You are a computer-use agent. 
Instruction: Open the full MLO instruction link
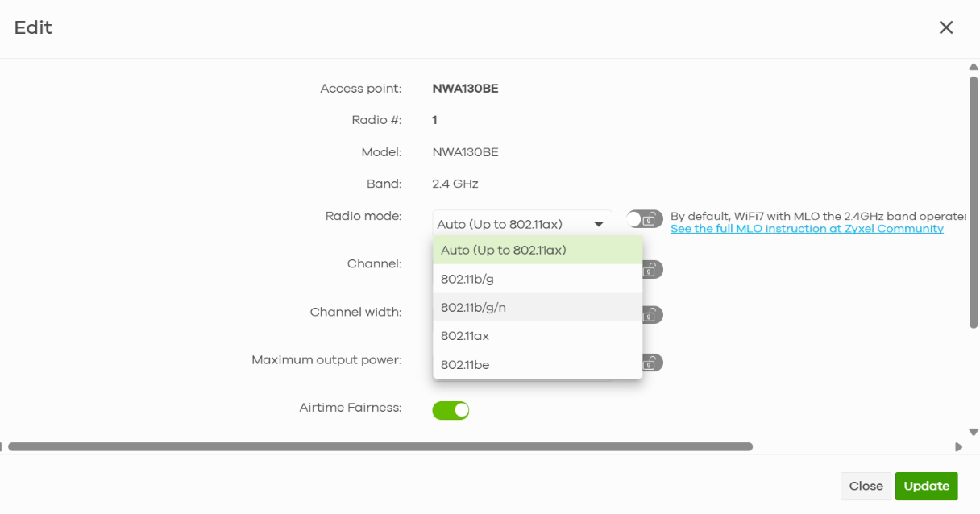click(x=807, y=229)
